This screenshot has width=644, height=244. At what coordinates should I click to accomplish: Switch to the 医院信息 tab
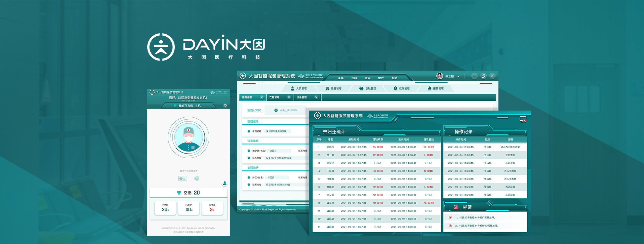click(x=248, y=97)
